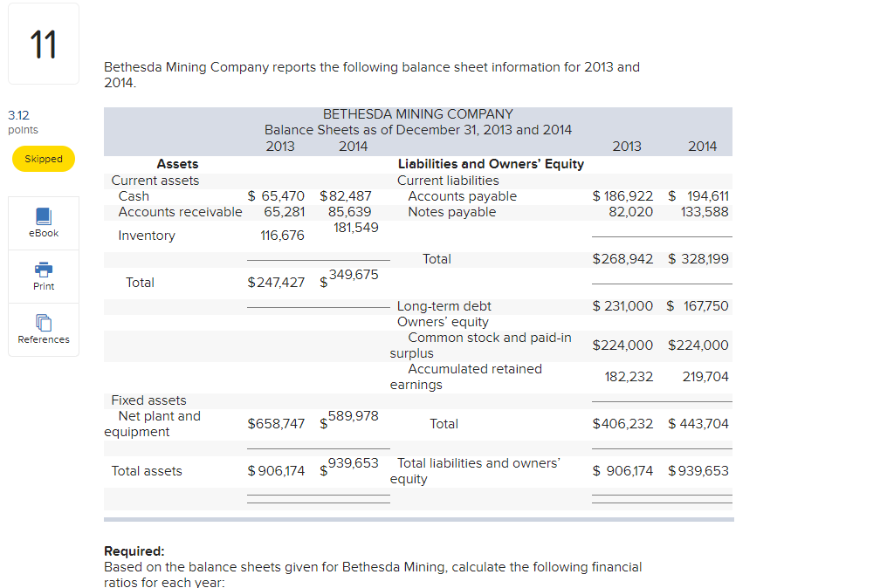Click long-term debt 2014 value 167,750
The image size is (894, 588).
(705, 306)
